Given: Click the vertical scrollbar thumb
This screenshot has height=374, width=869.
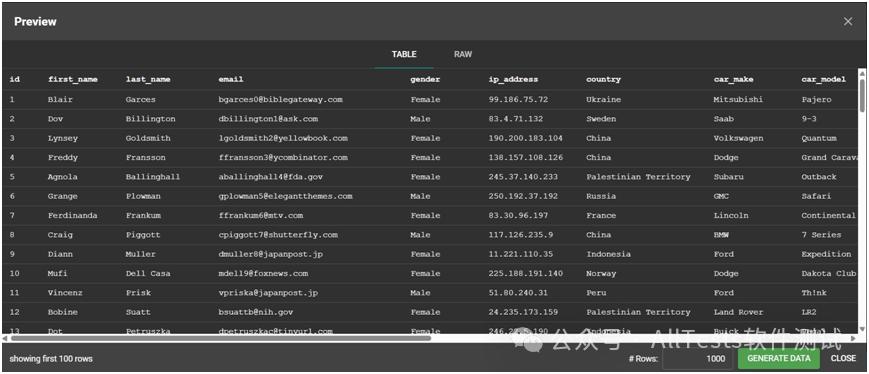Looking at the screenshot, I should click(x=862, y=95).
